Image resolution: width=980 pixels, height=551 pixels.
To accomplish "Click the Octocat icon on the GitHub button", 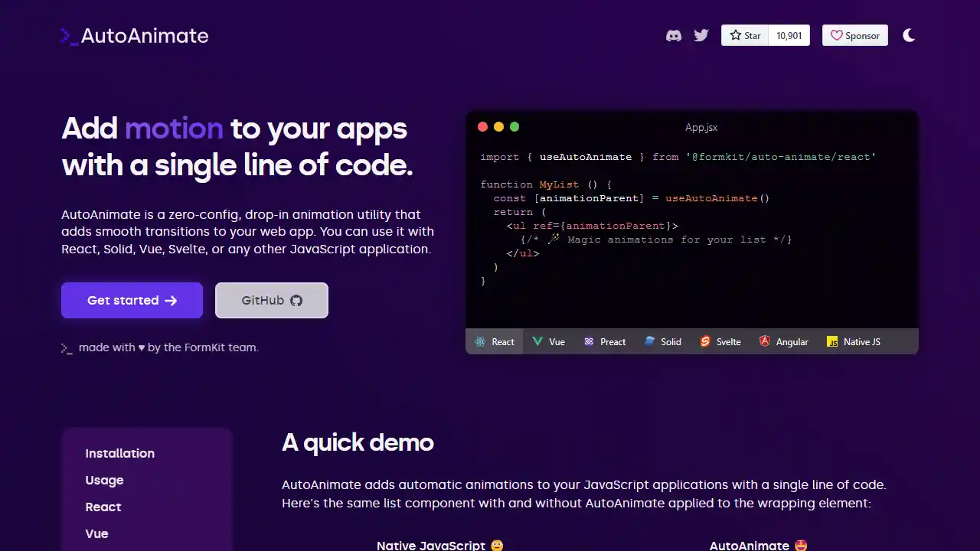I will pos(296,300).
